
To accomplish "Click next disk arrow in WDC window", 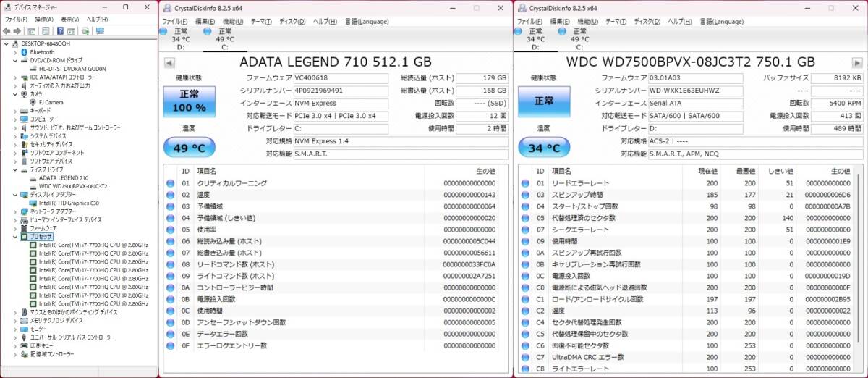I will pyautogui.click(x=858, y=63).
